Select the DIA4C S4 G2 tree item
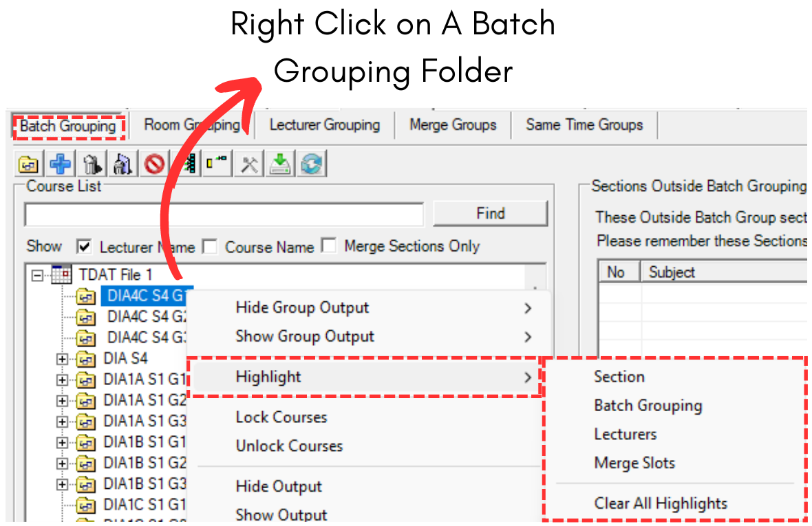Image resolution: width=812 pixels, height=526 pixels. click(146, 317)
